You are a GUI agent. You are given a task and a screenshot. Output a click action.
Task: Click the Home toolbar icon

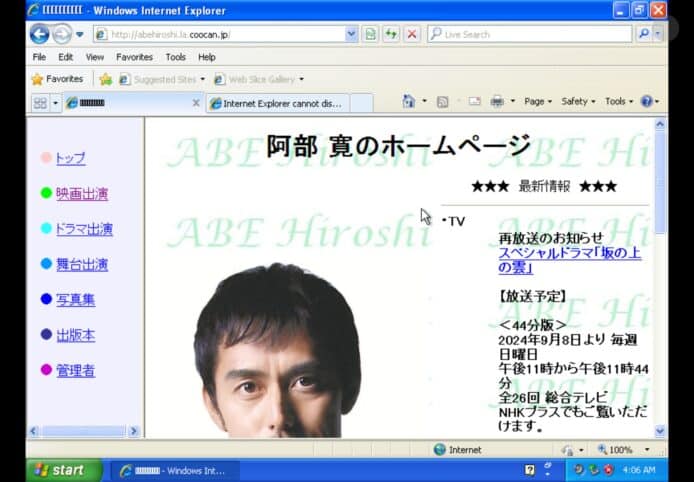click(x=408, y=102)
